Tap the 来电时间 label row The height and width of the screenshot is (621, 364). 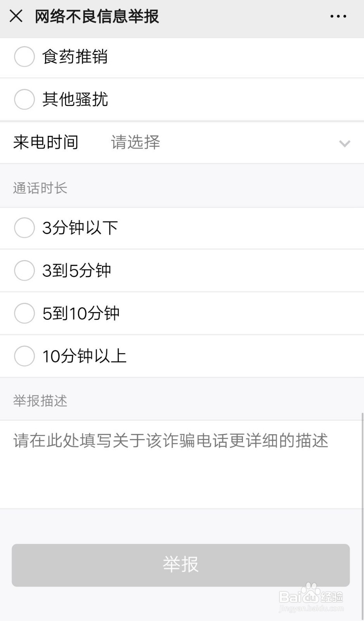[182, 142]
